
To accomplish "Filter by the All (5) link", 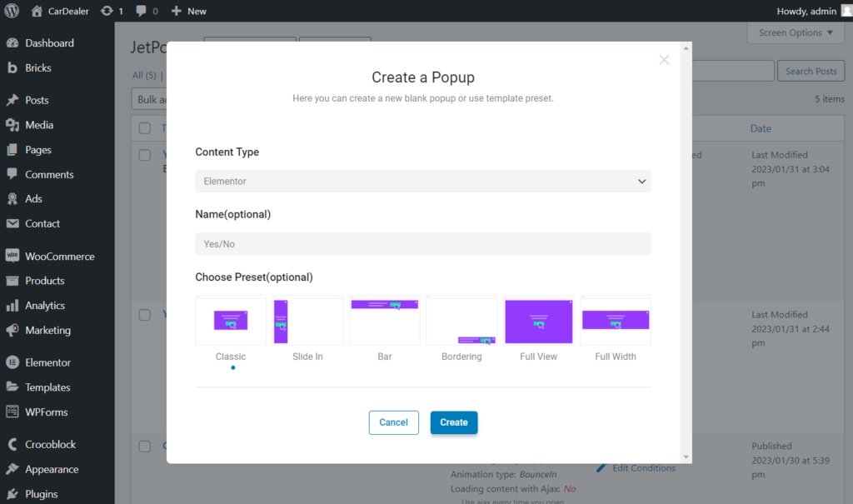I will (x=144, y=75).
